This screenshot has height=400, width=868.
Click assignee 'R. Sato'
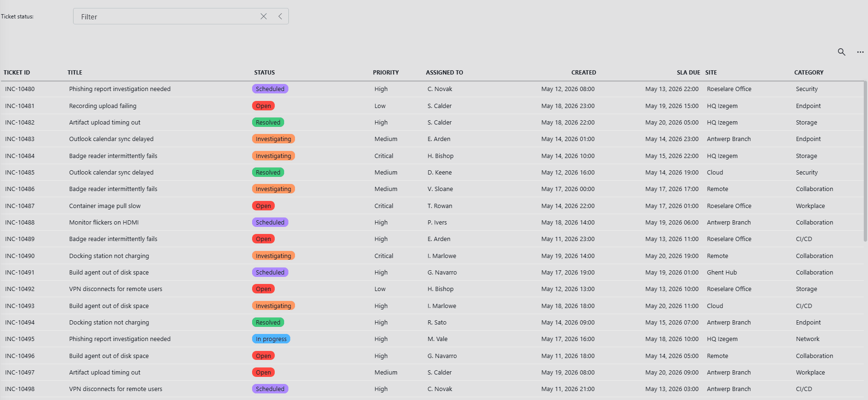pos(437,323)
